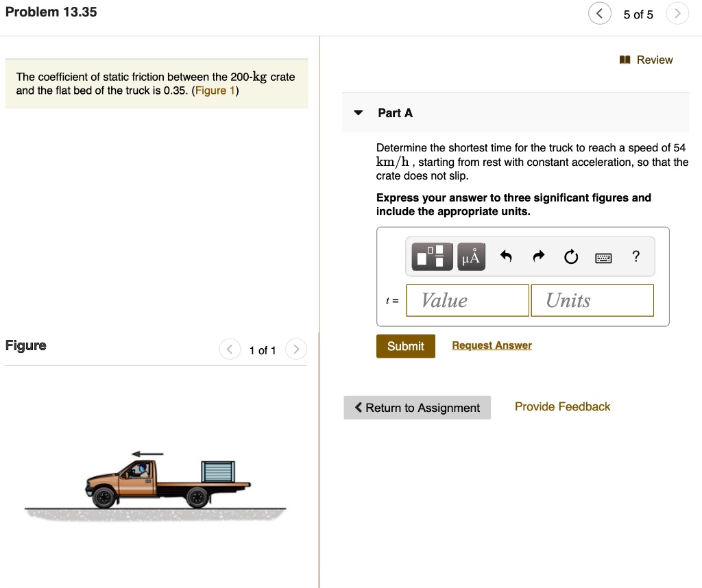702x588 pixels.
Task: Submit the answer
Action: tap(405, 346)
